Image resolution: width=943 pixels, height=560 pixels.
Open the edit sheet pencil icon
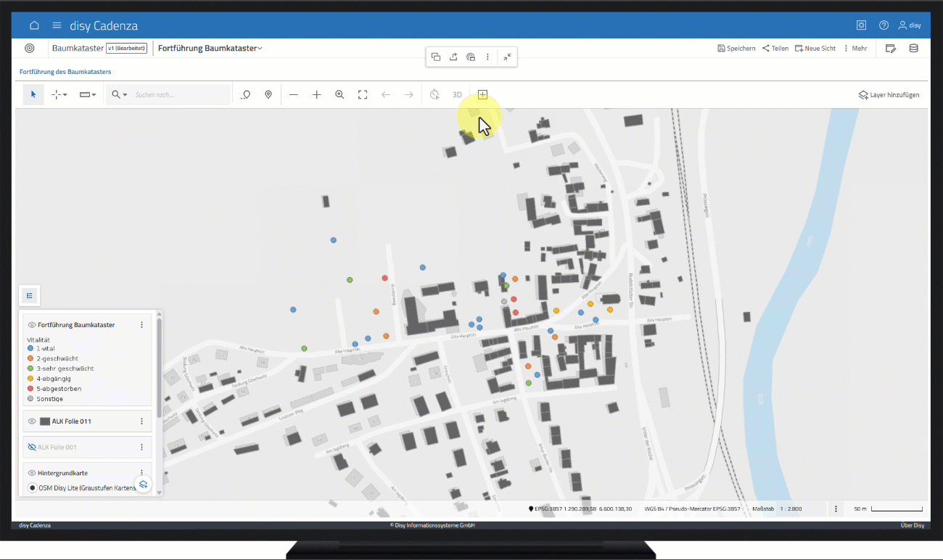click(x=891, y=49)
